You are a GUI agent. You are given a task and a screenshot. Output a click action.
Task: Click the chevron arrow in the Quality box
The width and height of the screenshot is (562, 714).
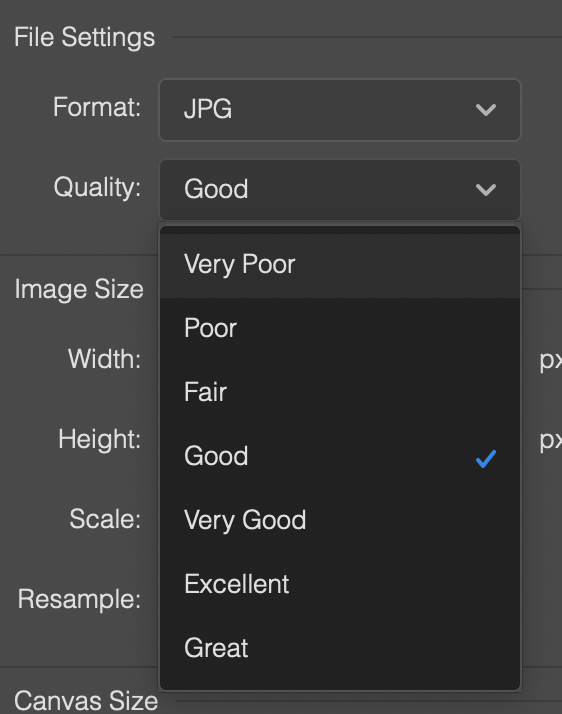(485, 190)
